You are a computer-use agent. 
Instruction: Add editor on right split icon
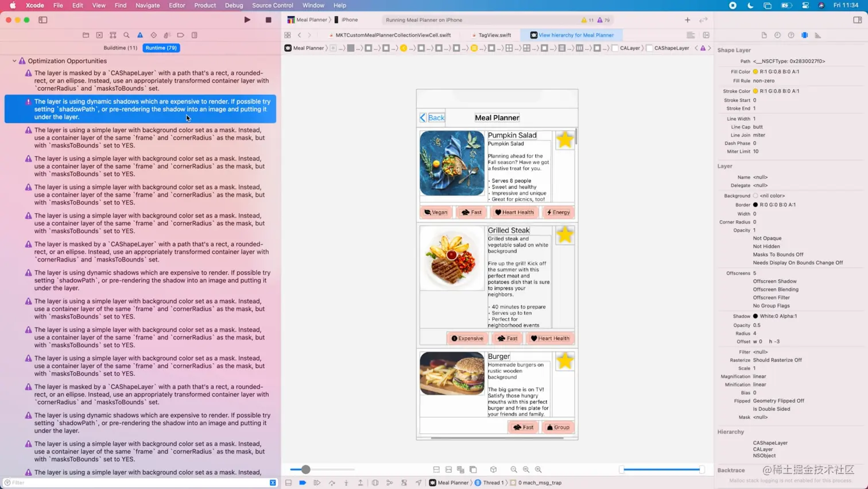[706, 35]
